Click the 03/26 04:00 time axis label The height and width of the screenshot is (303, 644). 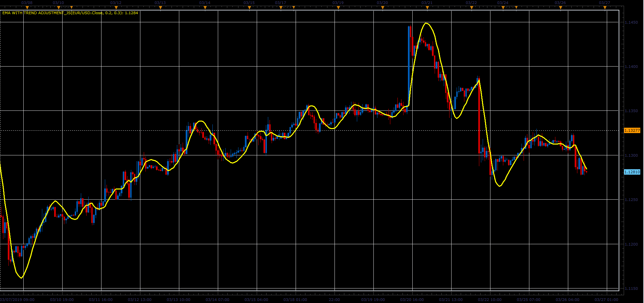(568, 300)
